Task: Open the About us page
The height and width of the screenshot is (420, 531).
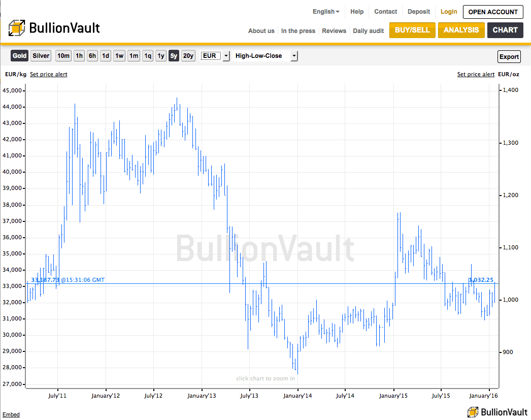Action: [261, 31]
